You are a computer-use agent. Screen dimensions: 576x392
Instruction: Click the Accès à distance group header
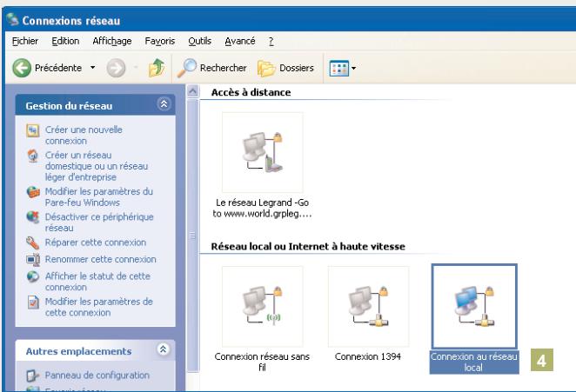[251, 92]
